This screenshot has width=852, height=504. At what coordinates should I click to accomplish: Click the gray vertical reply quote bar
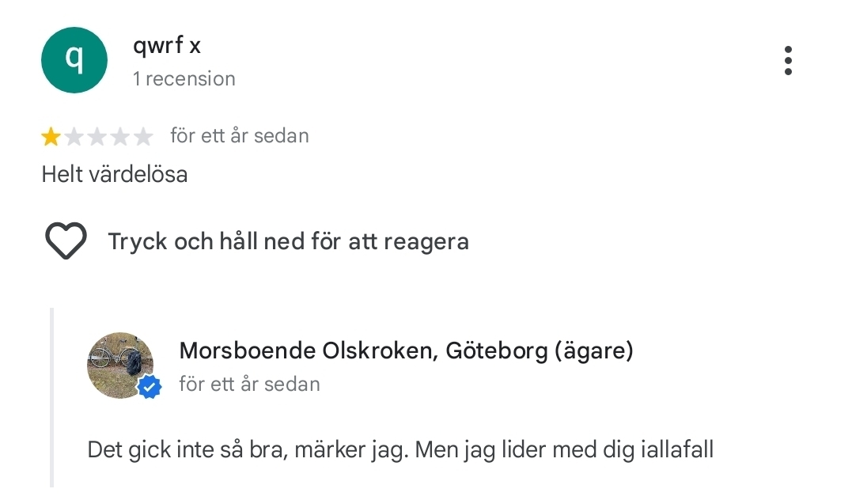coord(52,397)
